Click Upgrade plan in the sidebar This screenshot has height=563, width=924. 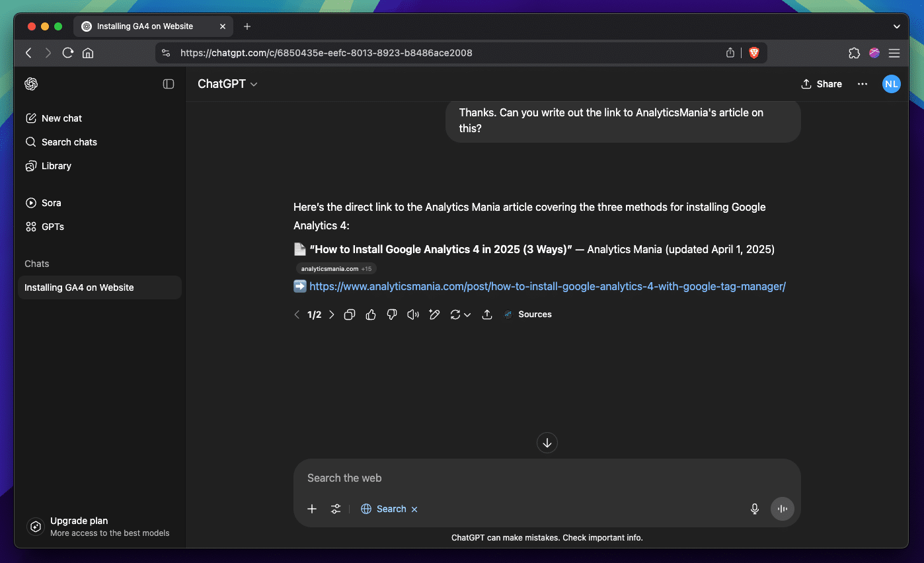pos(100,527)
